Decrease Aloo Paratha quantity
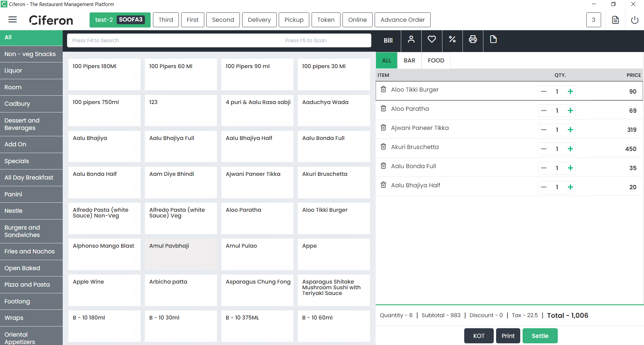Screen dimensions: 644x345 544,110
